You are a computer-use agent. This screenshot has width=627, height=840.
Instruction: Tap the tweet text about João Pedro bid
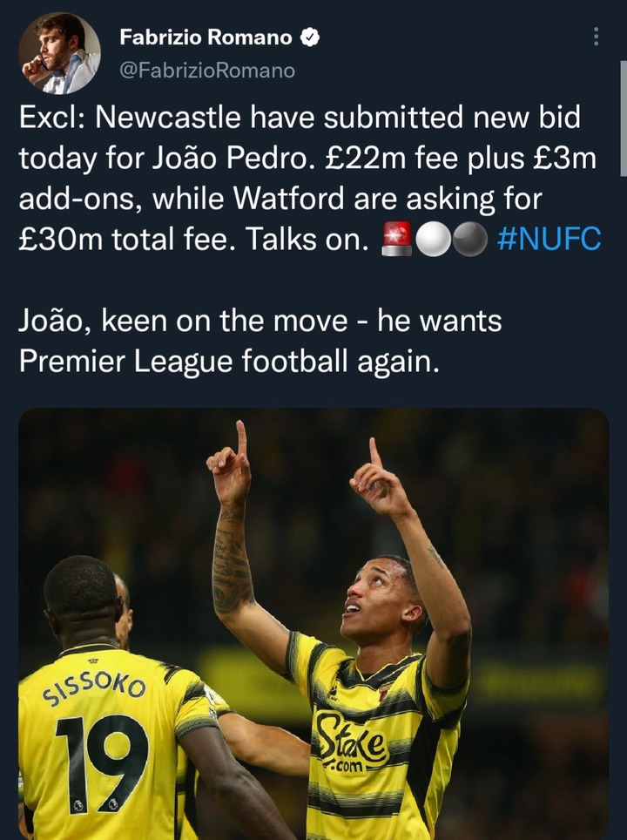pyautogui.click(x=309, y=178)
